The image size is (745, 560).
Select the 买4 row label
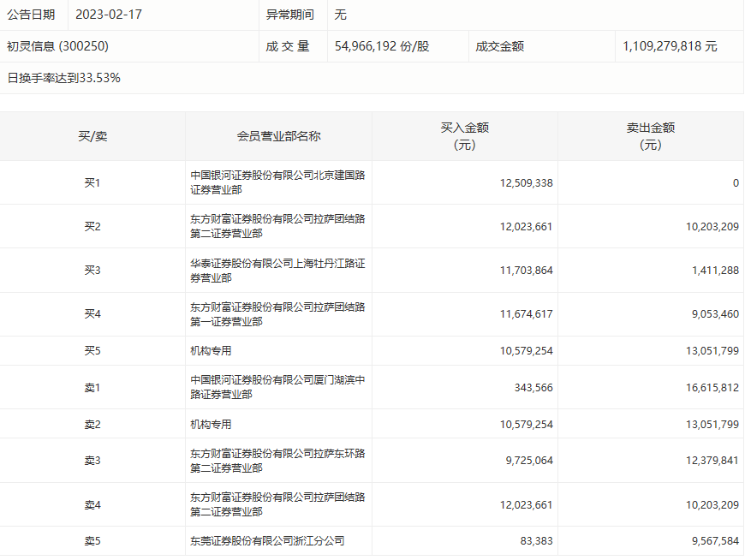(92, 314)
